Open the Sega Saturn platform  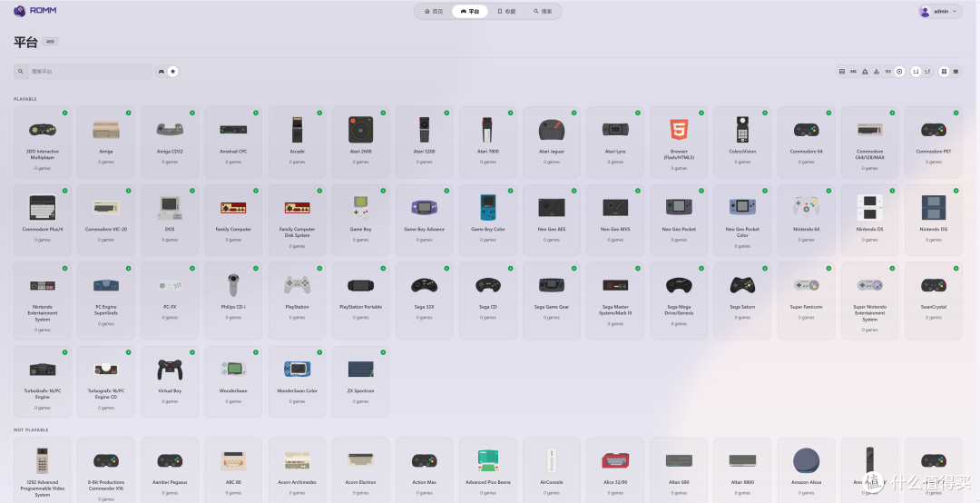742,301
